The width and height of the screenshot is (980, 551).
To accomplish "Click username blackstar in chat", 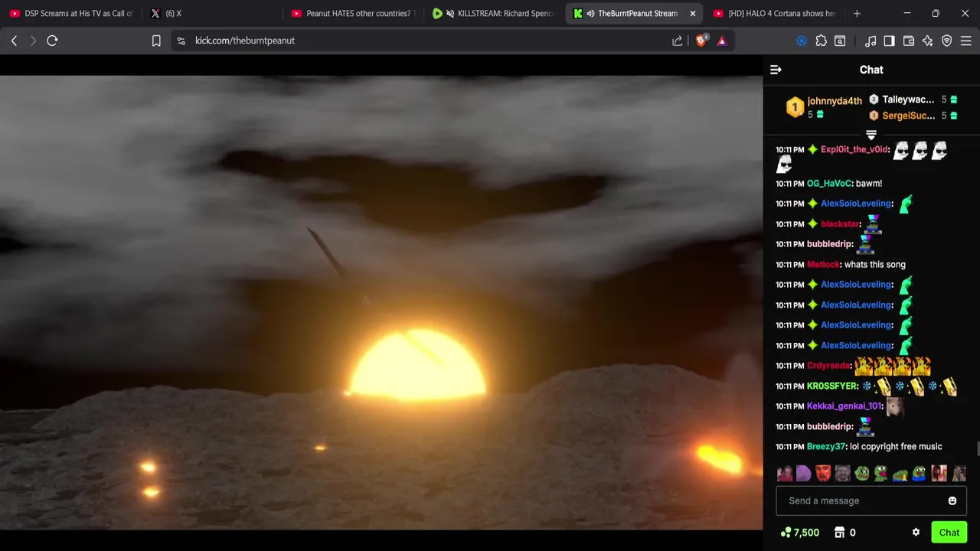I will 839,224.
